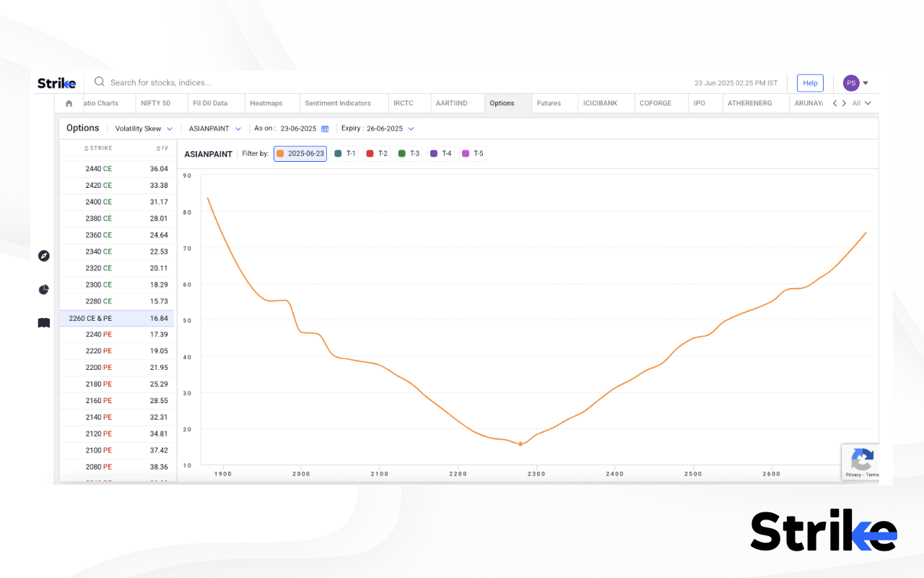Click the search magnifier icon
Screen dimensions: 924x578
point(99,82)
